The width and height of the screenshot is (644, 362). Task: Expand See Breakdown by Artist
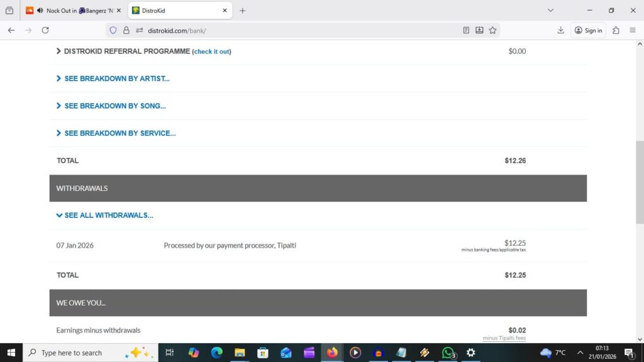pyautogui.click(x=113, y=79)
